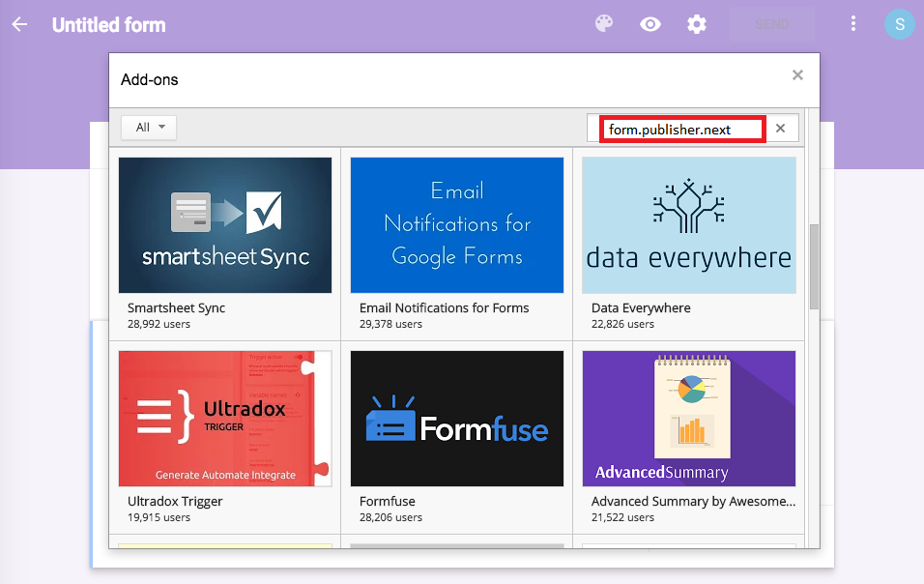This screenshot has height=584, width=924.
Task: Click the 29,378 users text
Action: tap(390, 324)
